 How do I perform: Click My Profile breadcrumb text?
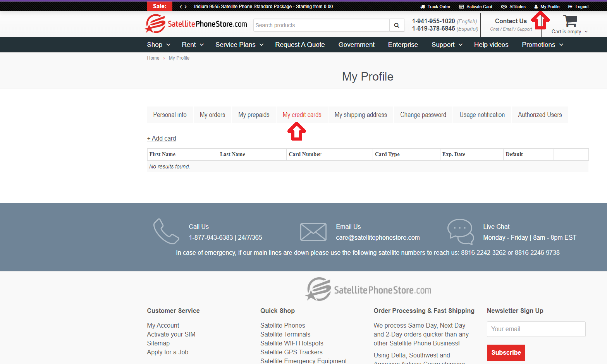pos(179,58)
